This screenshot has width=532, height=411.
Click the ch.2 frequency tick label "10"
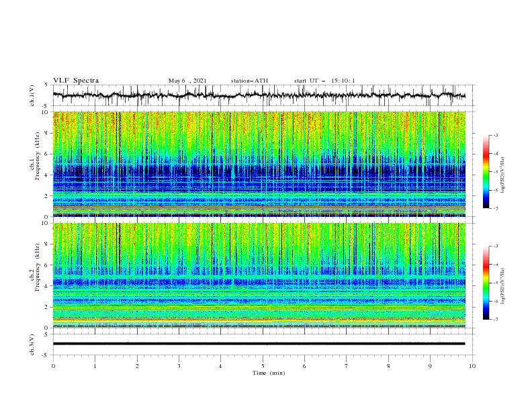[x=45, y=223]
